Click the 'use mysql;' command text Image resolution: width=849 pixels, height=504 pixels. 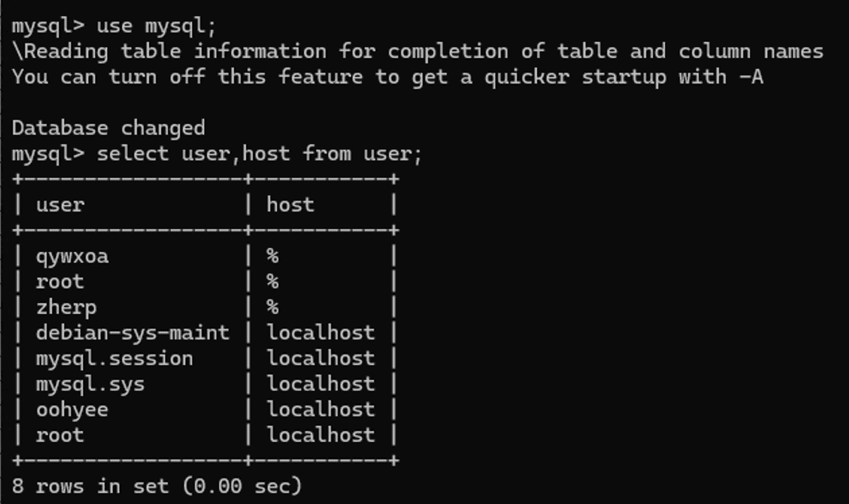(157, 26)
